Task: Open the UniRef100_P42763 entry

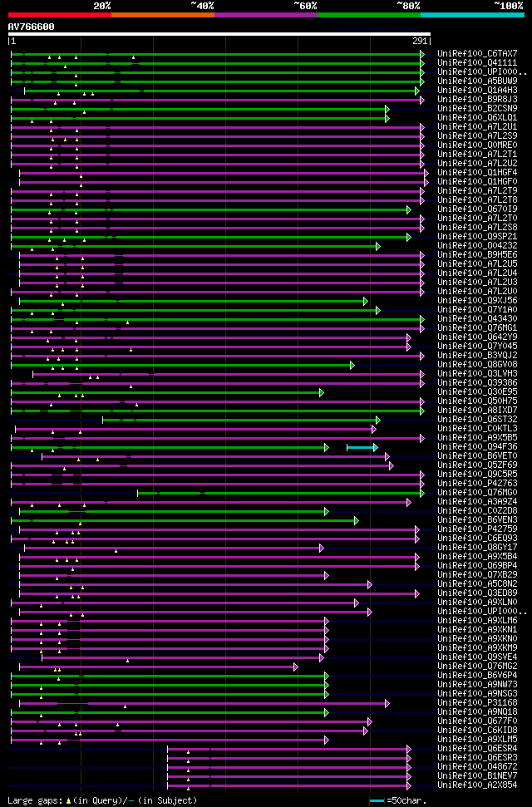Action: [x=477, y=484]
